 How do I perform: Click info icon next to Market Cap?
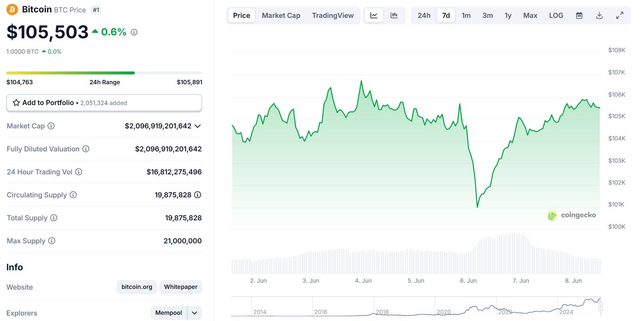pos(51,126)
